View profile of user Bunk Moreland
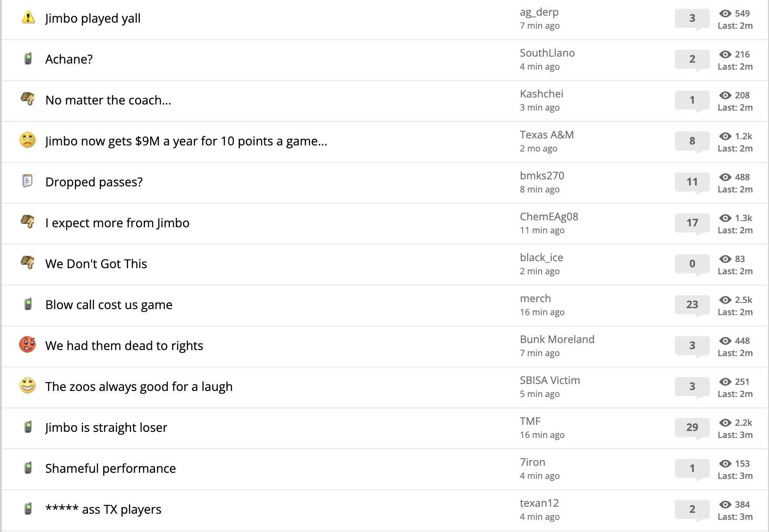The image size is (769, 532). point(557,339)
